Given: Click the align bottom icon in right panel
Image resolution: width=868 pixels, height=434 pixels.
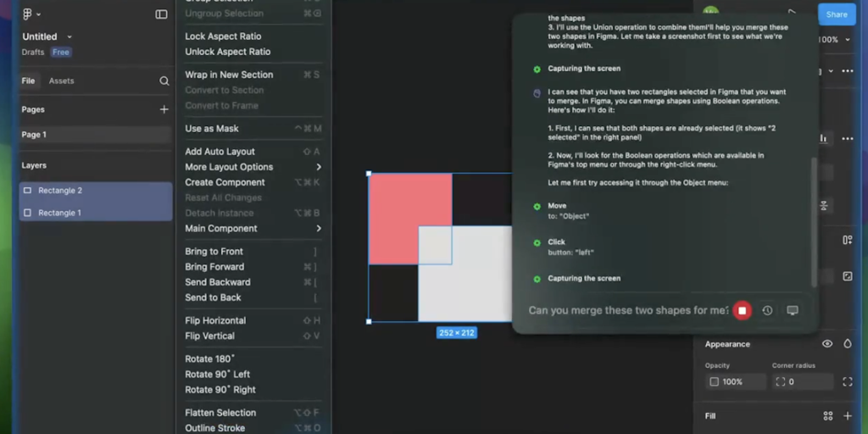Looking at the screenshot, I should (824, 138).
